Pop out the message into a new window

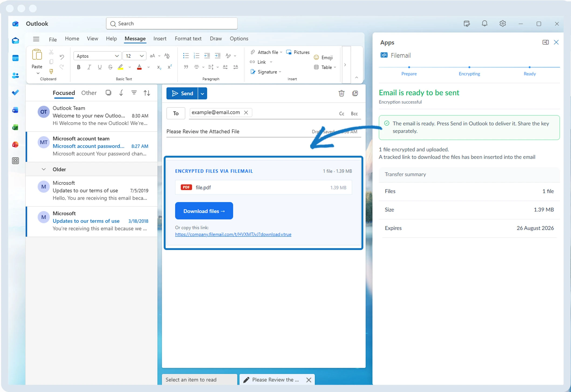355,93
